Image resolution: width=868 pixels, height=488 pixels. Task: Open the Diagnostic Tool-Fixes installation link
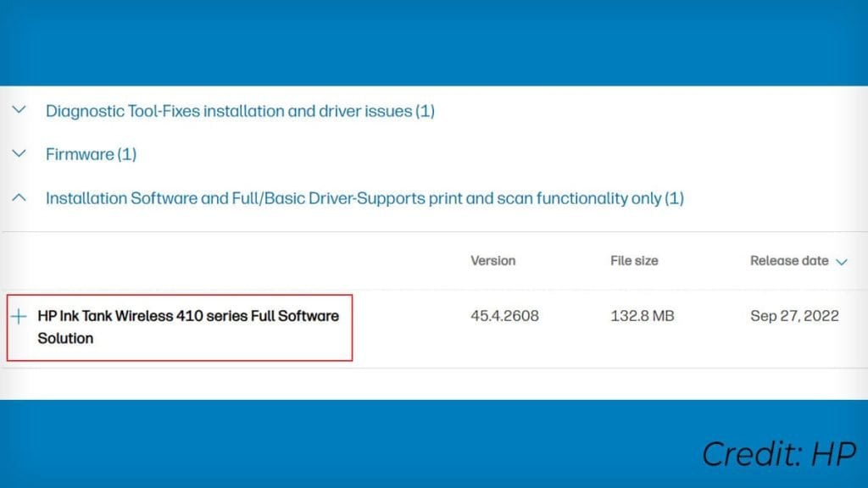click(x=240, y=110)
